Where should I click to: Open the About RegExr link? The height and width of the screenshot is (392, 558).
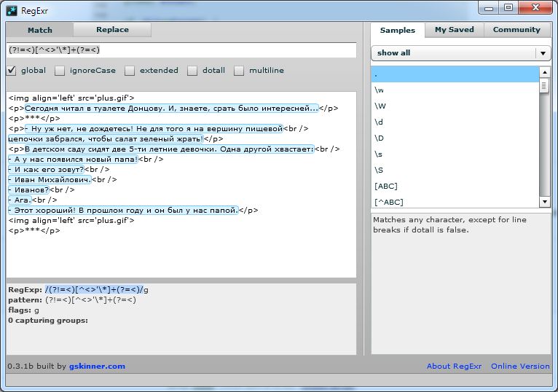coord(454,366)
